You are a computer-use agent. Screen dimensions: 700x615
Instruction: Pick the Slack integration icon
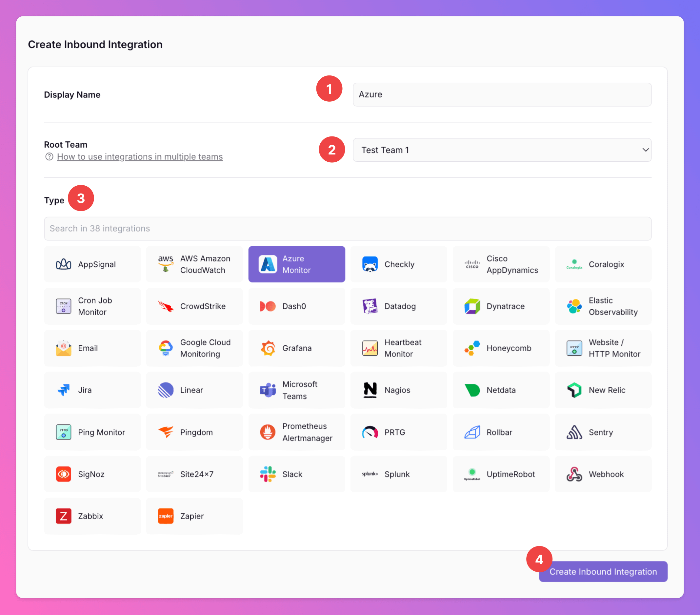[x=268, y=474]
